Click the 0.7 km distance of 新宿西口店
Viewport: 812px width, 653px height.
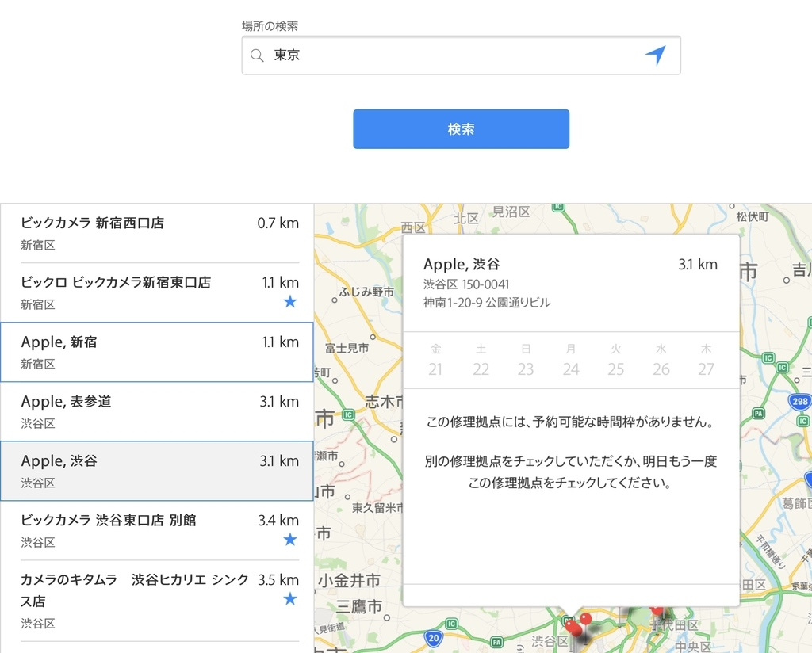click(x=278, y=223)
